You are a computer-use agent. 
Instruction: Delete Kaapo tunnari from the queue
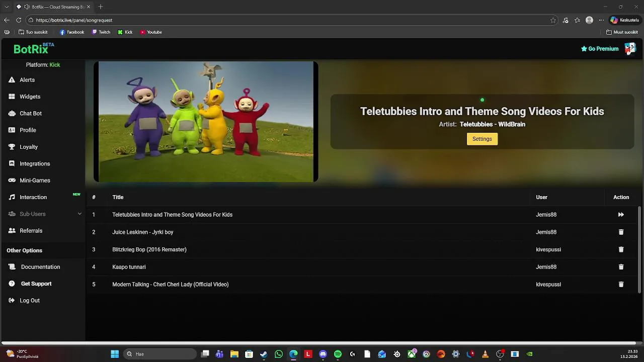[621, 267]
